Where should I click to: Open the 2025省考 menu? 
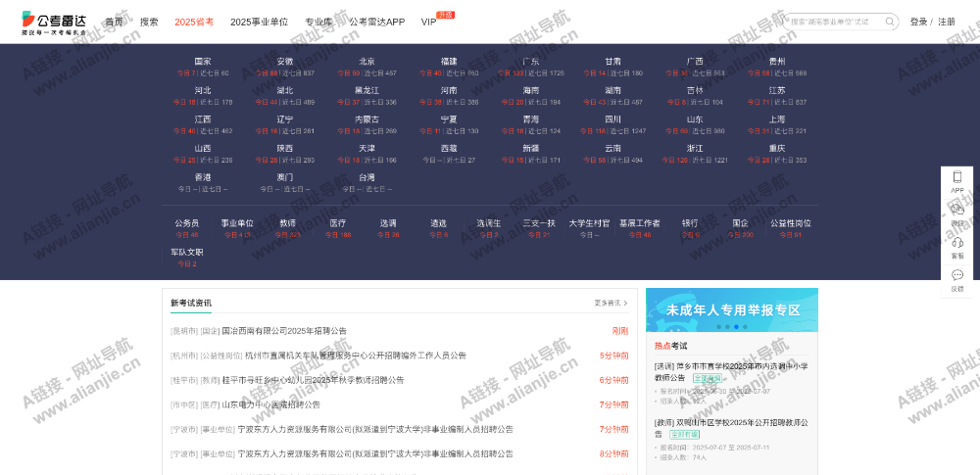[x=194, y=22]
